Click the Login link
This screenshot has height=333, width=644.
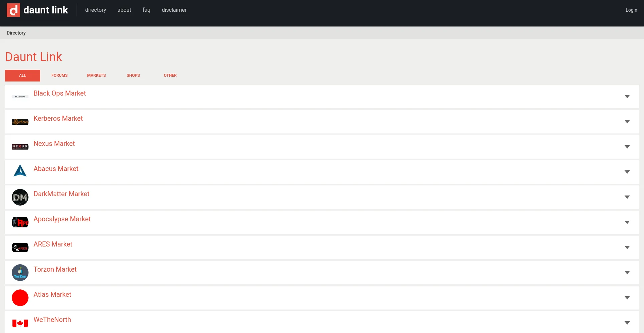[x=631, y=10]
